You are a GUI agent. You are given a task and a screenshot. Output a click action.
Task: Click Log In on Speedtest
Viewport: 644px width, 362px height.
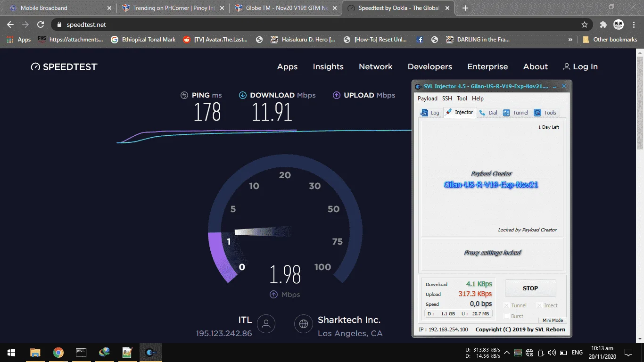coord(580,67)
